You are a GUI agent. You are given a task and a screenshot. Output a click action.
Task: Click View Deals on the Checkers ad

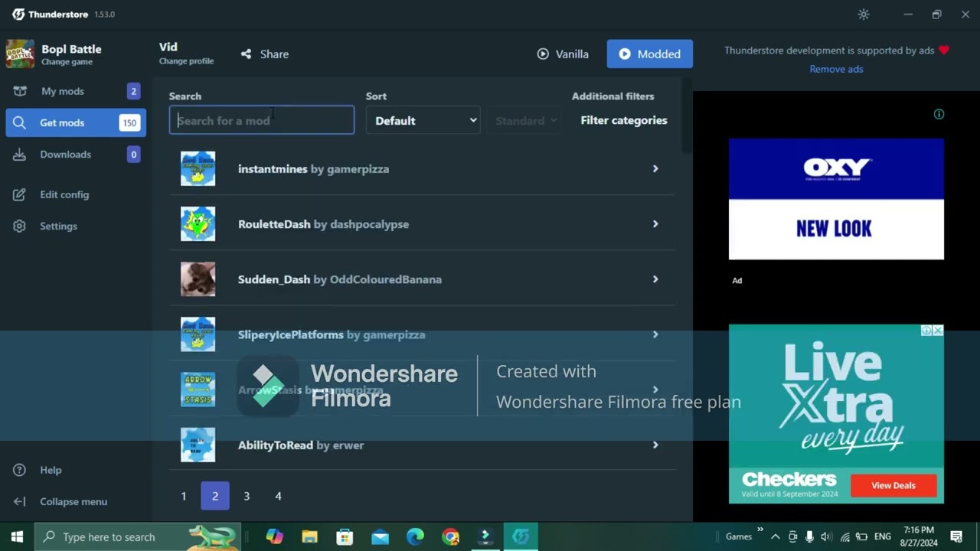click(x=893, y=485)
